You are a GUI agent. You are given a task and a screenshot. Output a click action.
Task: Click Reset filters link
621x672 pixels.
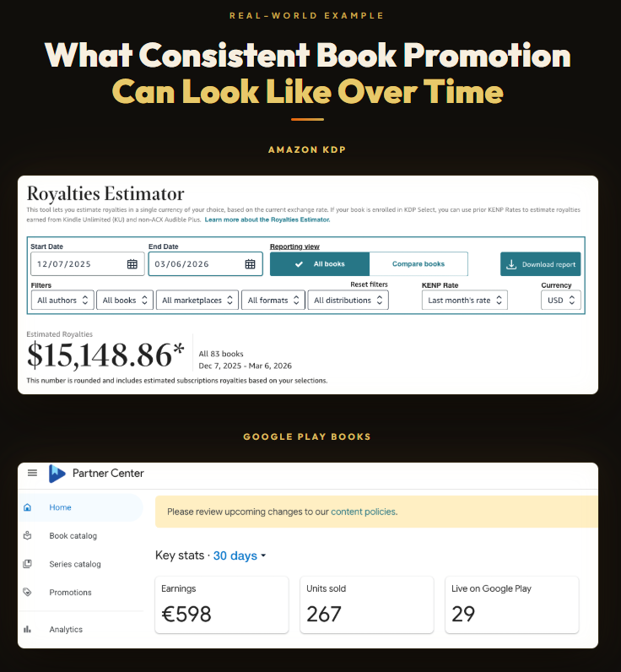tap(369, 285)
